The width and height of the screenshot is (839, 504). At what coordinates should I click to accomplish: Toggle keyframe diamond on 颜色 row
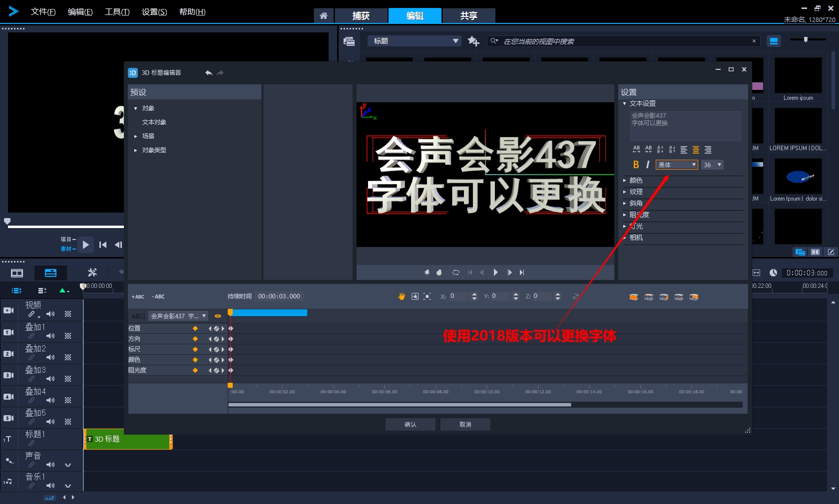[195, 360]
